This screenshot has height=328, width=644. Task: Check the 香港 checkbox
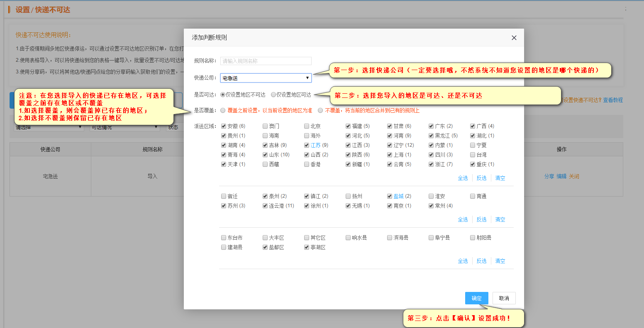(x=307, y=164)
